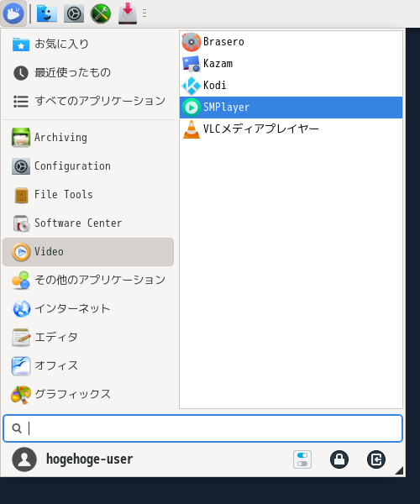Open the software installer download icon

point(128,13)
